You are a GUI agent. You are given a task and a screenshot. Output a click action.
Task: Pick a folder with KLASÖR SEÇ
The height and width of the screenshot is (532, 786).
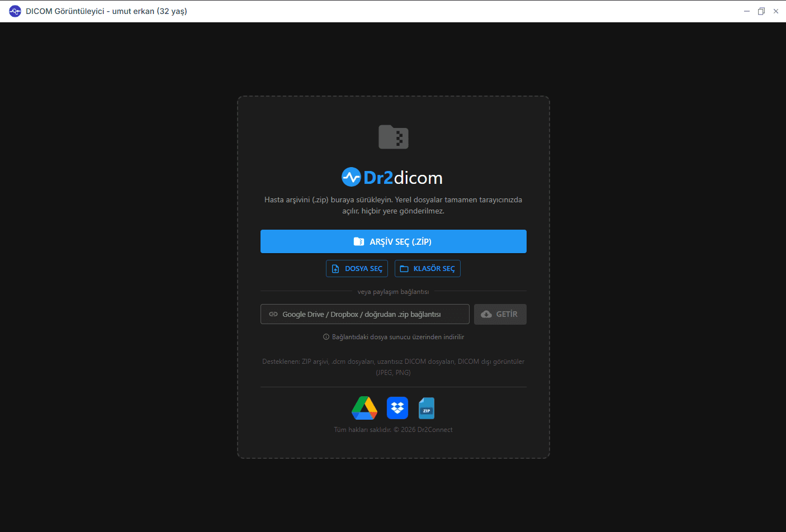(428, 269)
